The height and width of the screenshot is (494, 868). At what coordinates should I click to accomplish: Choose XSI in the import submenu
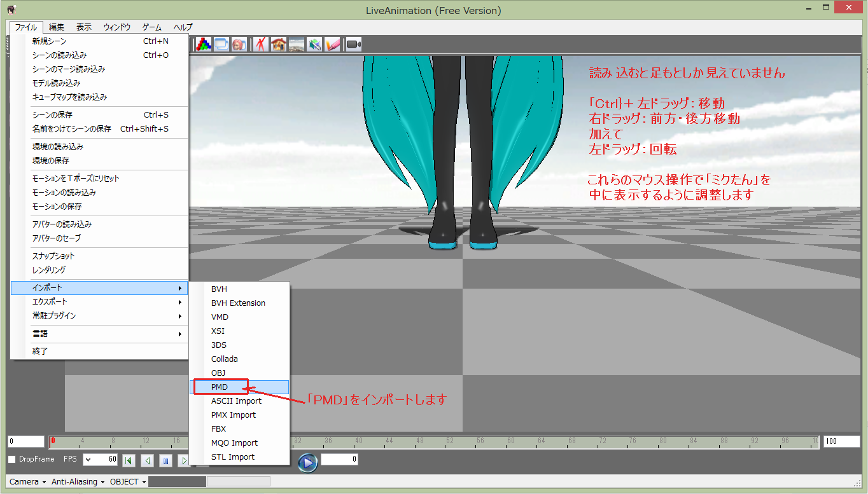coord(240,331)
